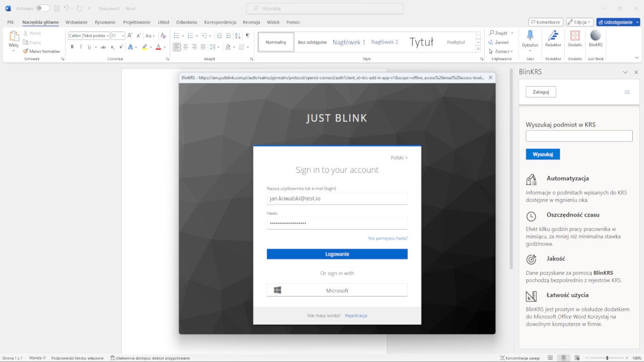
Task: Toggle underline formatting
Action: [x=89, y=47]
